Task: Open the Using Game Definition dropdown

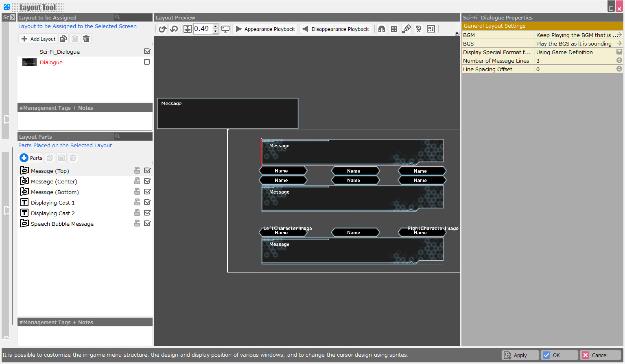Action: click(x=620, y=52)
